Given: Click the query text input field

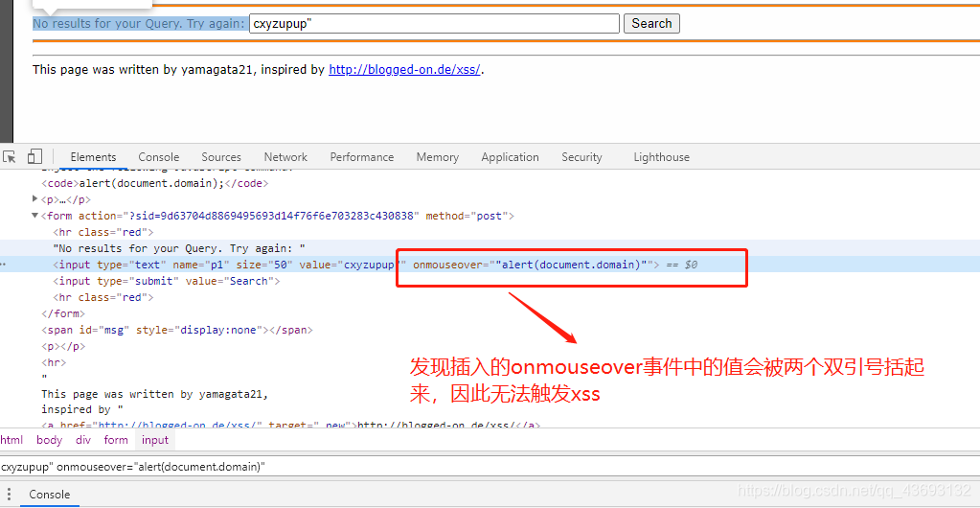Looking at the screenshot, I should click(x=434, y=24).
